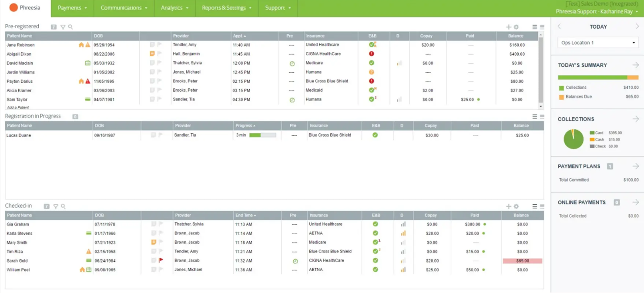Open the gear settings in the Pre-registered section
The height and width of the screenshot is (293, 644).
tap(516, 27)
